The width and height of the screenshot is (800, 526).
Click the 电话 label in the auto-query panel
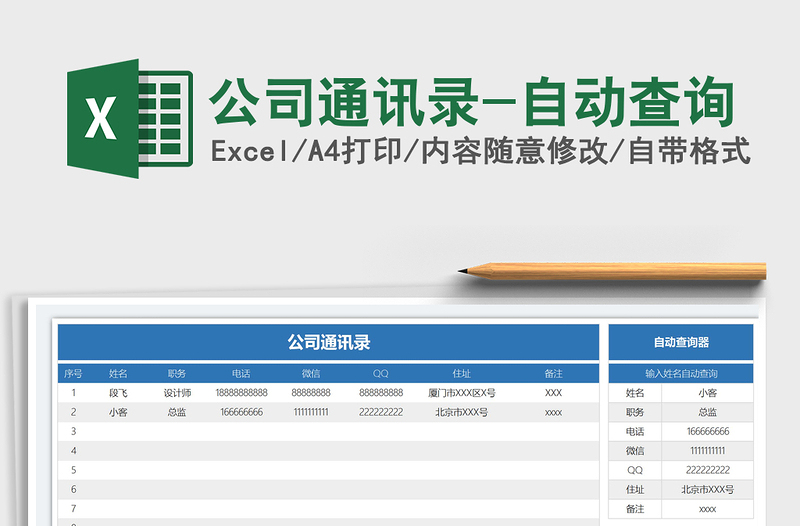[x=635, y=432]
